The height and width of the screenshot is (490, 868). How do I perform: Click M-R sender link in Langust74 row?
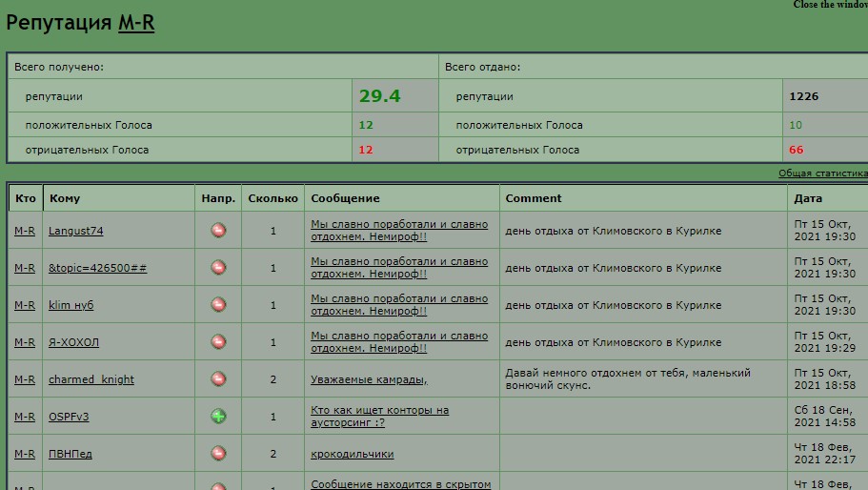click(x=25, y=231)
